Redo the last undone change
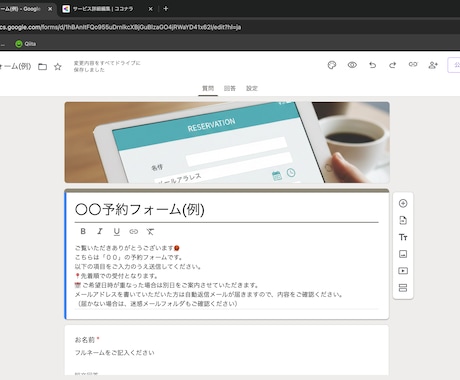Viewport: 460px width, 380px height. (x=393, y=65)
